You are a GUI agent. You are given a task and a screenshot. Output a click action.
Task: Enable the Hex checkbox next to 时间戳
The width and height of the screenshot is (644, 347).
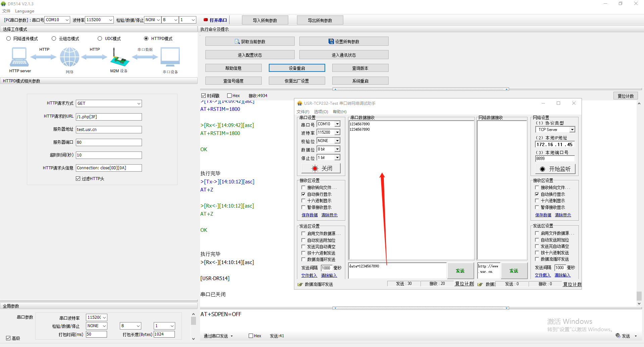230,96
